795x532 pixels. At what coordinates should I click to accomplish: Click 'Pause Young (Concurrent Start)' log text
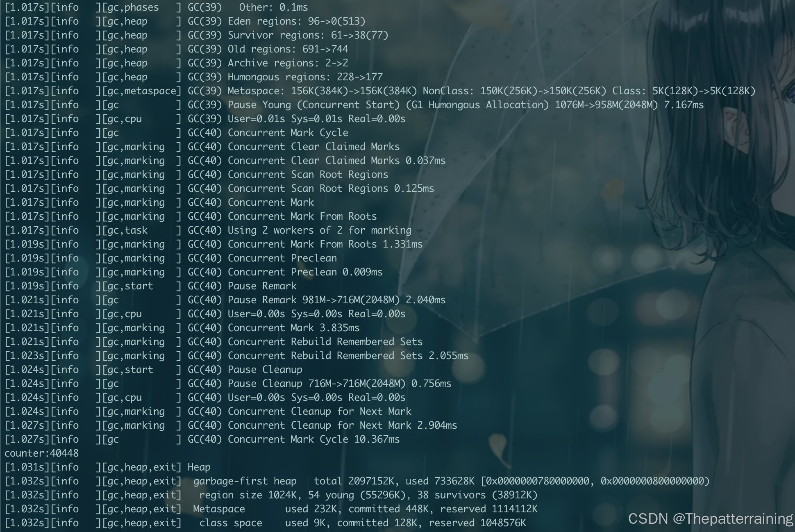coord(313,105)
